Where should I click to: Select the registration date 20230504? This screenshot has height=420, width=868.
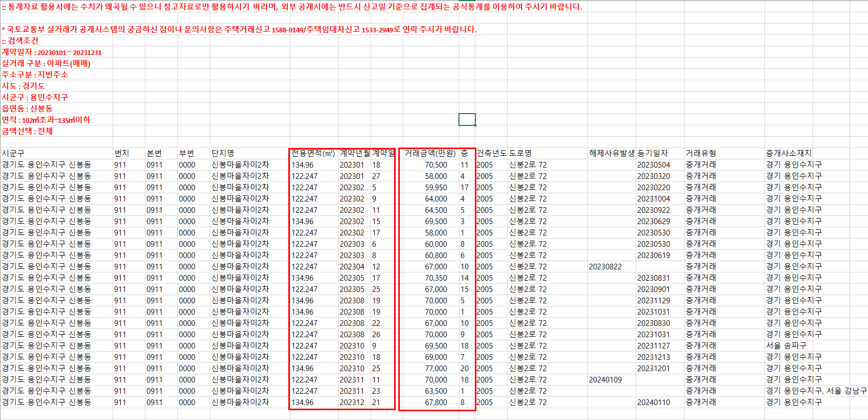[660, 165]
